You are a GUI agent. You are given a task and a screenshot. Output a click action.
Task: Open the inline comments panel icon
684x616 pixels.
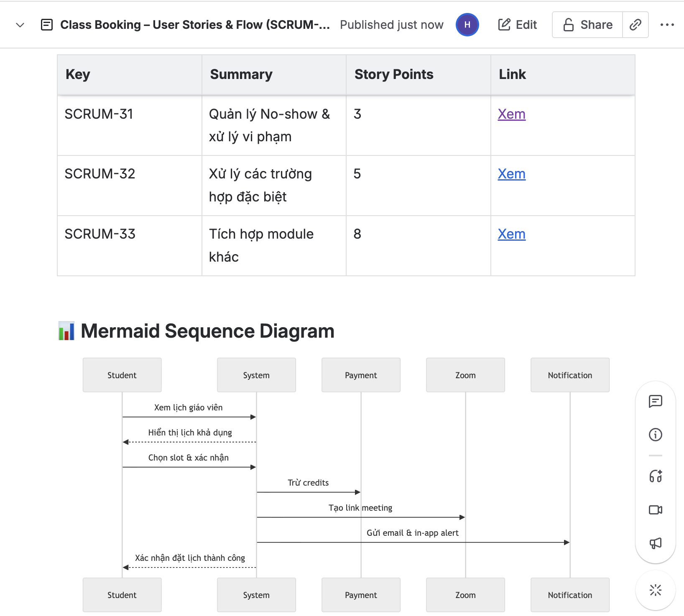(x=655, y=401)
